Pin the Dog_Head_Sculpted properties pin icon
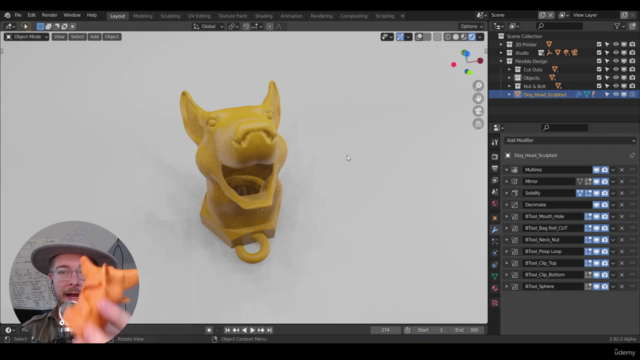640x360 pixels. (x=632, y=156)
